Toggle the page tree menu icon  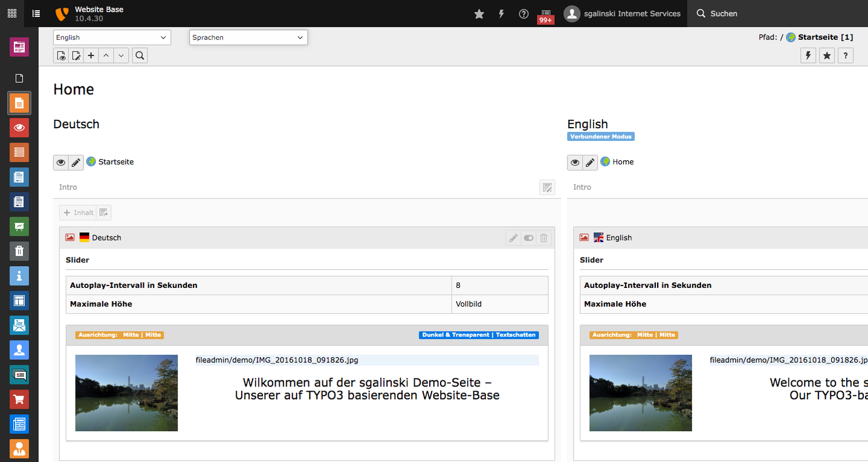pos(36,13)
